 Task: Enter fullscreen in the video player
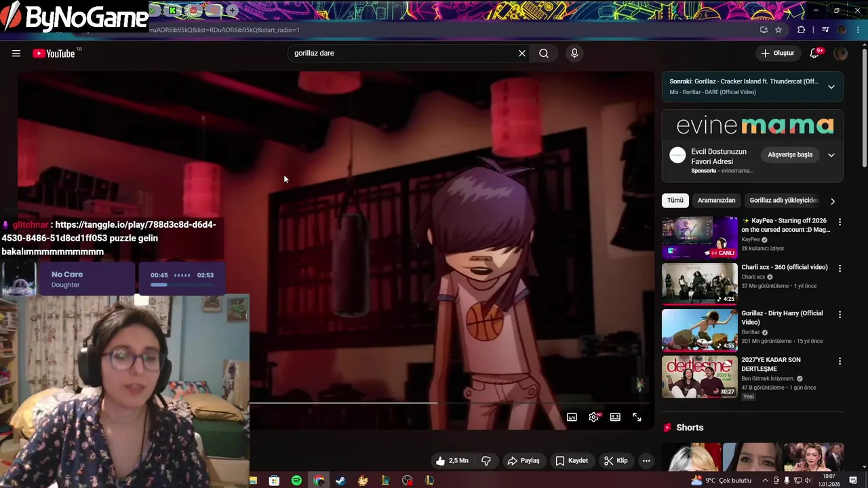(x=637, y=418)
